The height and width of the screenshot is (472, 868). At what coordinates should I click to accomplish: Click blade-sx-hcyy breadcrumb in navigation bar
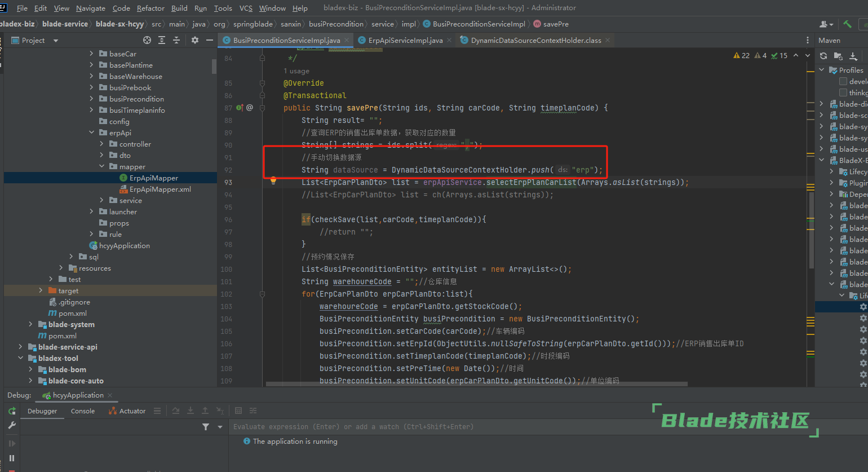pyautogui.click(x=119, y=24)
